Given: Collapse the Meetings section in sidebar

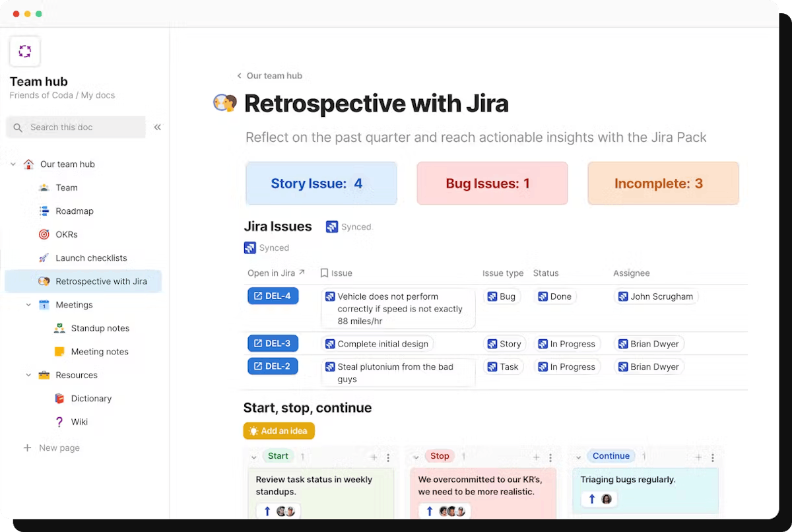Looking at the screenshot, I should (x=28, y=305).
